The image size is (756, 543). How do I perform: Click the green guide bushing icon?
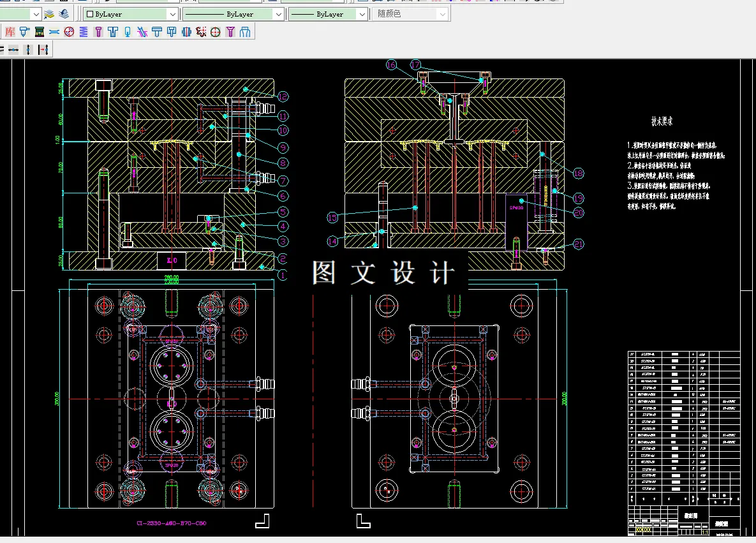coord(40,31)
